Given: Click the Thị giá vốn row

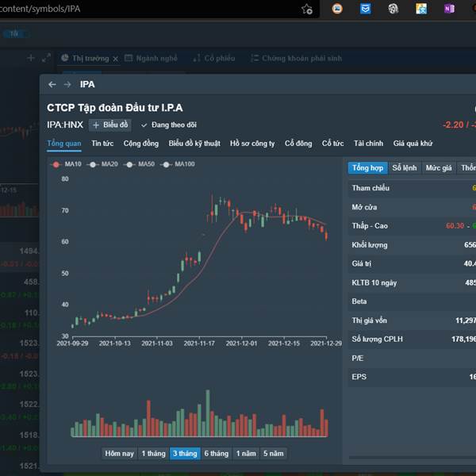Looking at the screenshot, I should click(412, 321).
